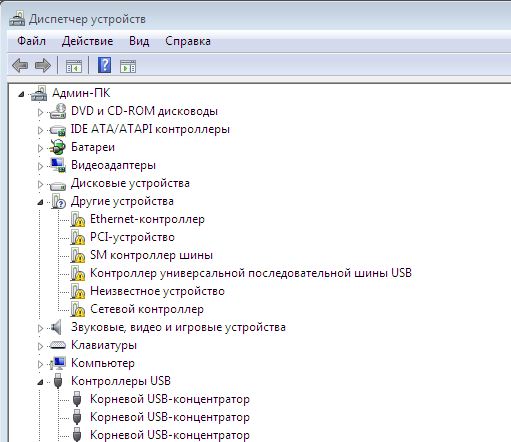Viewport: 511px width, 442px height.
Task: Select the Неизвестное устройство entry
Action: pyautogui.click(x=157, y=291)
